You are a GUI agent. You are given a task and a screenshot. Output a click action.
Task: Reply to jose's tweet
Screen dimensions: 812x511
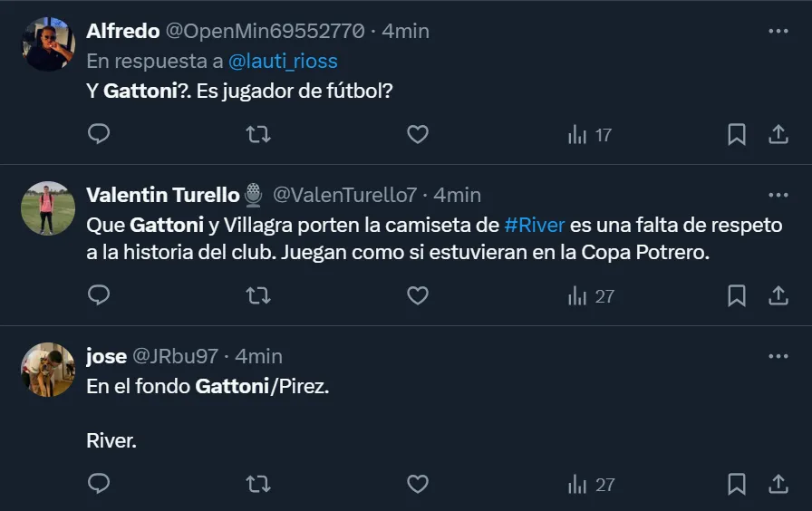tap(99, 485)
